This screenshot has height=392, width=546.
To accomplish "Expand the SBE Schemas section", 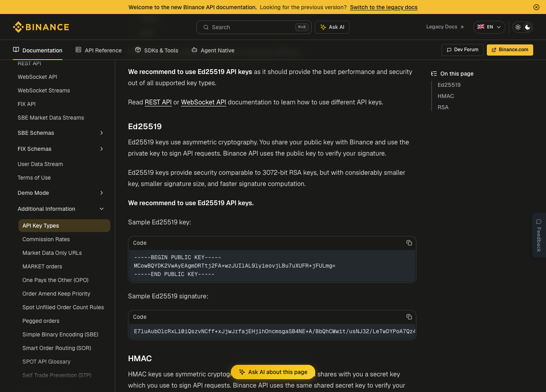I will point(61,133).
